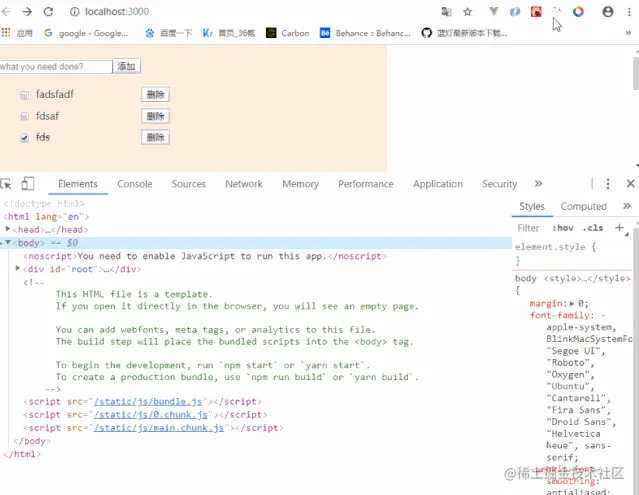Open the Kr 36氪 bookmark
The height and width of the screenshot is (495, 639).
coord(229,33)
